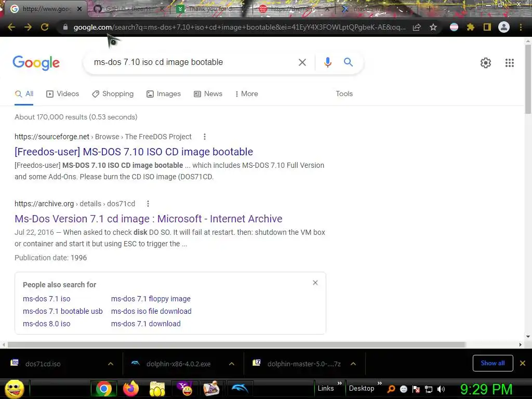Viewport: 532px width, 399px height.
Task: Search for ms-dos 8.0 iso
Action: click(x=46, y=324)
